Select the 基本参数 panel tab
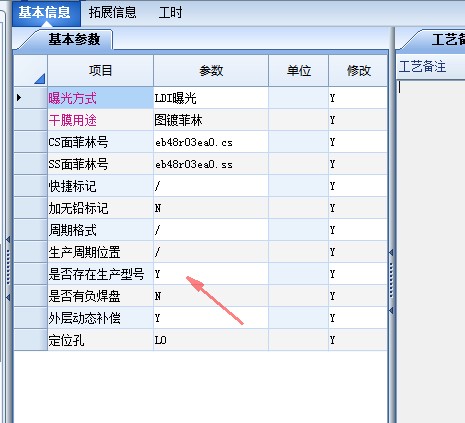The width and height of the screenshot is (465, 423). [74, 39]
